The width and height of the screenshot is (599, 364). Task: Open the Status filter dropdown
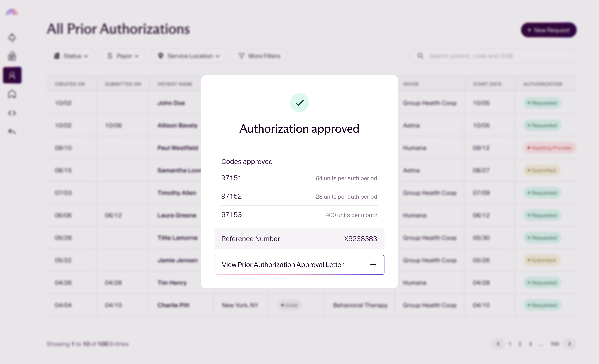pyautogui.click(x=71, y=56)
